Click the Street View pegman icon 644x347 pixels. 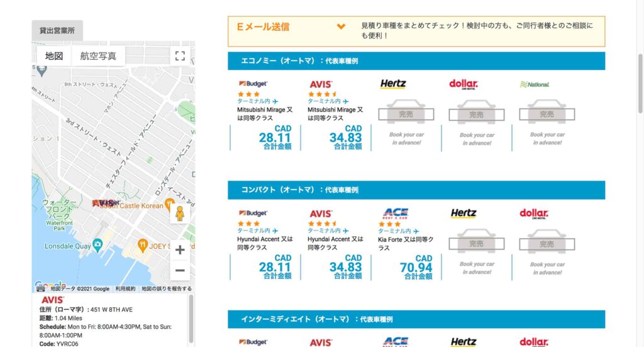tap(180, 213)
